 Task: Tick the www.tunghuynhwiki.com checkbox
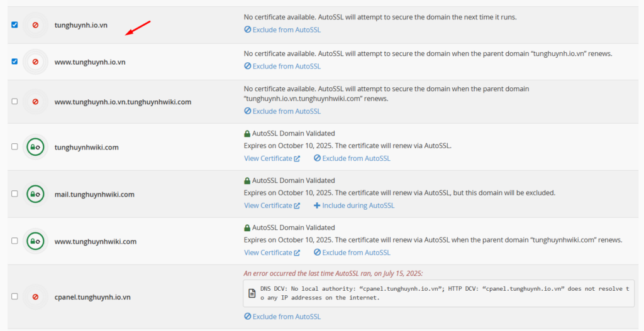pos(15,241)
